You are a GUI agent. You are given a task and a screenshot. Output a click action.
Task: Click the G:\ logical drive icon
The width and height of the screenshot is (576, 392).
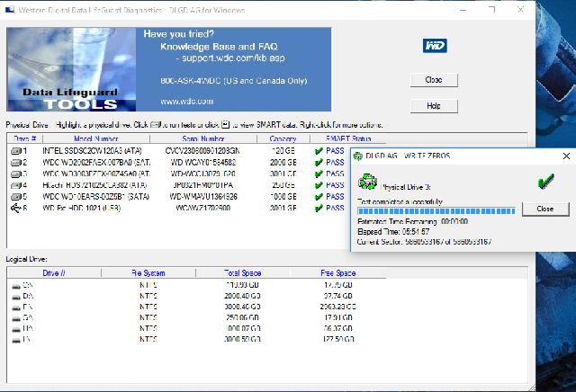(x=16, y=318)
